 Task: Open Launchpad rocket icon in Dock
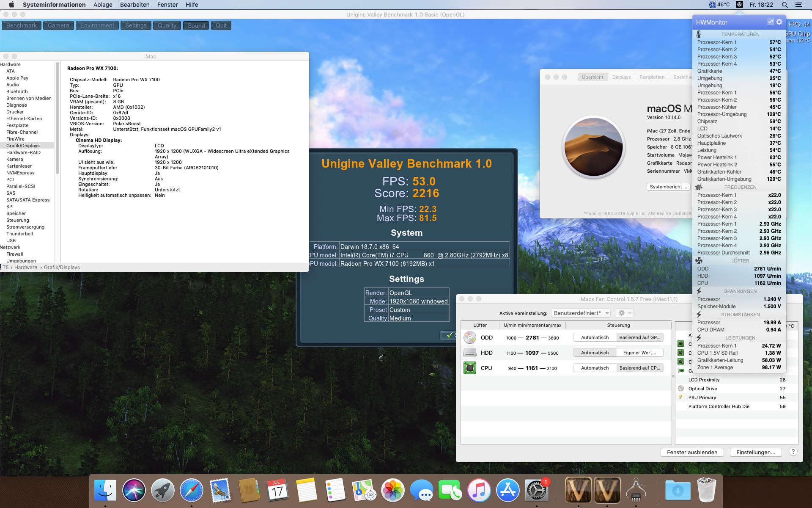[x=163, y=490]
